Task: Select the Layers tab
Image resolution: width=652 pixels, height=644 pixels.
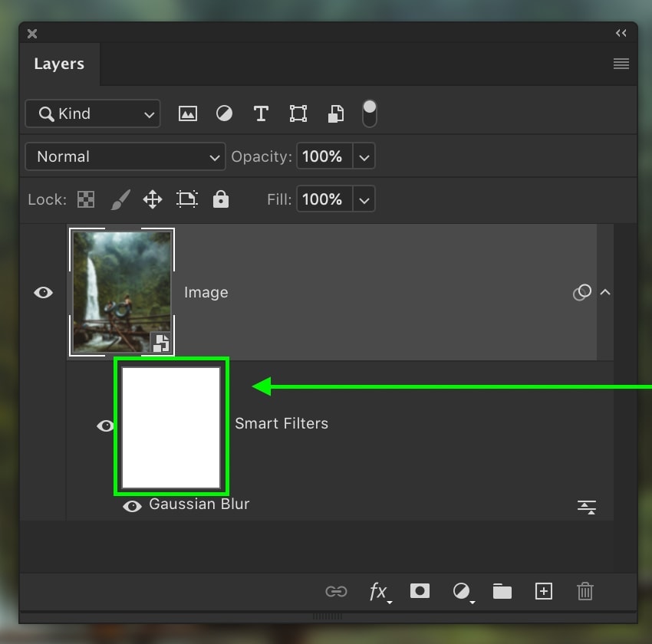Action: tap(59, 64)
